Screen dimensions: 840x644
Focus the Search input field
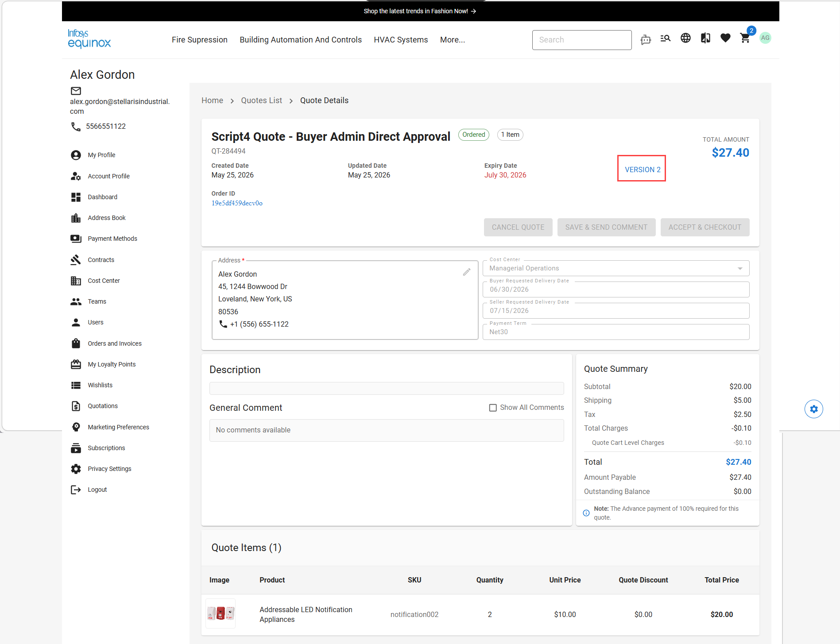point(582,40)
